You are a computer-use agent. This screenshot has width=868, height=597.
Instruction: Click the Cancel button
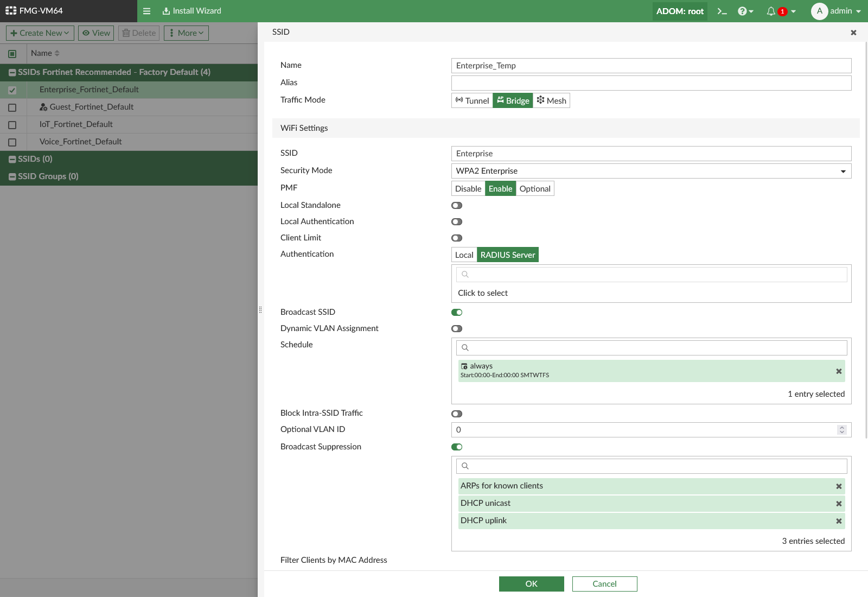(x=605, y=584)
